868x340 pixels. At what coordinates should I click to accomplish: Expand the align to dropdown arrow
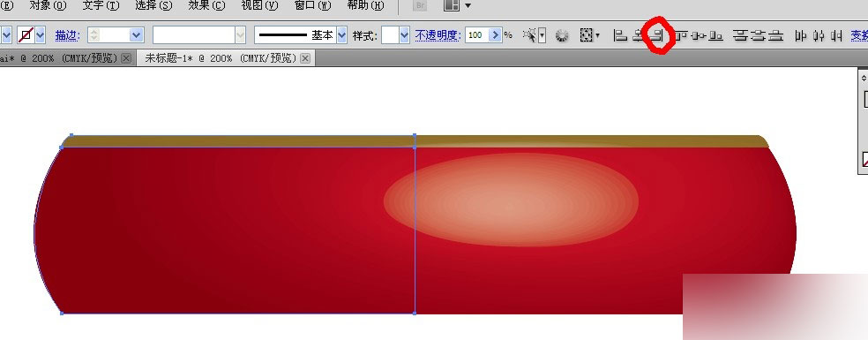[597, 36]
